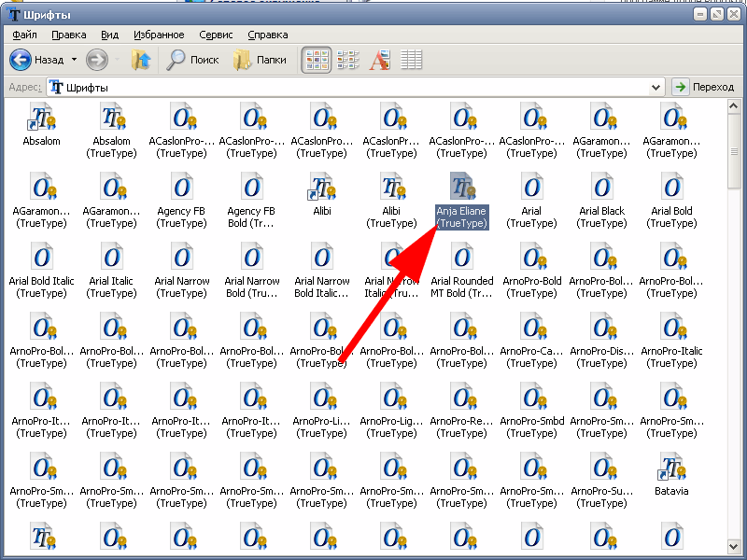Switch to large icons view
Viewport: 747px width, 560px height.
pos(317,60)
